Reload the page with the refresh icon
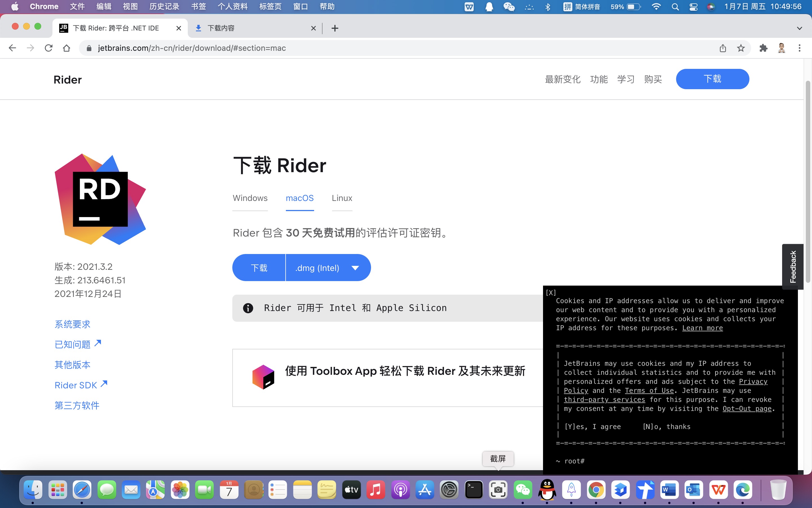This screenshot has width=812, height=508. click(49, 48)
